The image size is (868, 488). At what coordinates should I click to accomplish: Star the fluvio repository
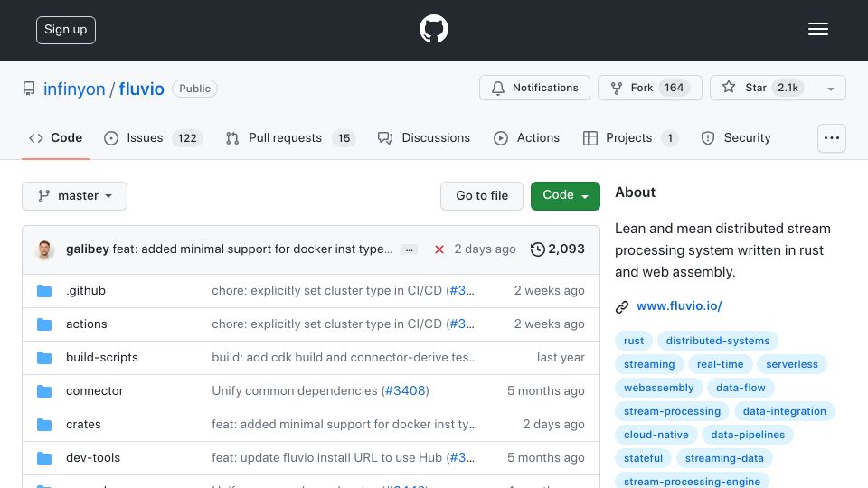(x=763, y=88)
